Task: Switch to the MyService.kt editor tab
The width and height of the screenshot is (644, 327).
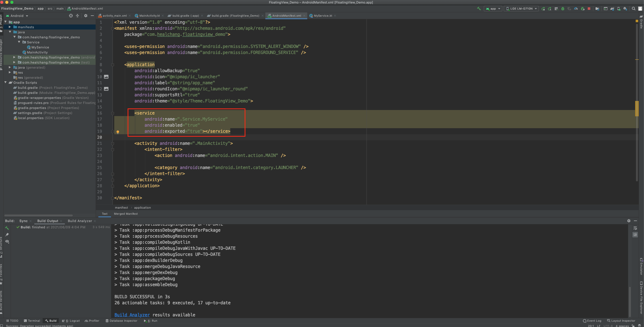Action: point(323,16)
